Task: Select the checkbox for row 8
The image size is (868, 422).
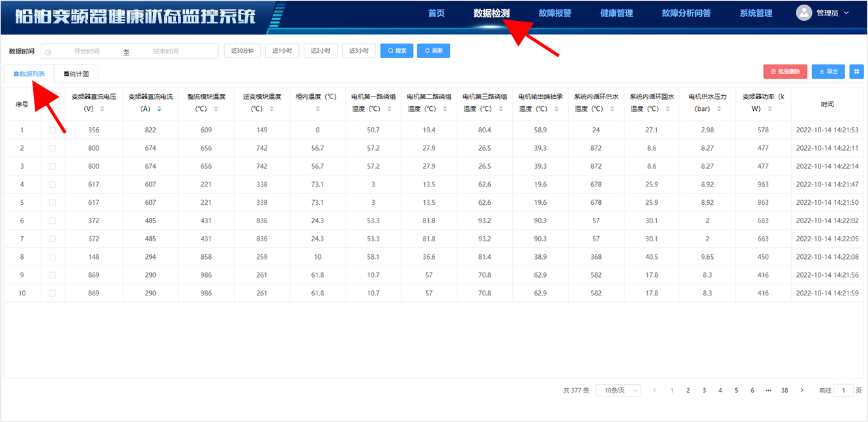Action: [x=52, y=257]
